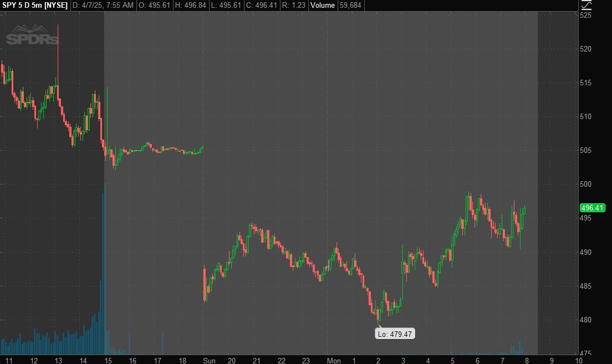Image resolution: width=612 pixels, height=364 pixels.
Task: Click the 59,684 volume value
Action: click(x=351, y=5)
